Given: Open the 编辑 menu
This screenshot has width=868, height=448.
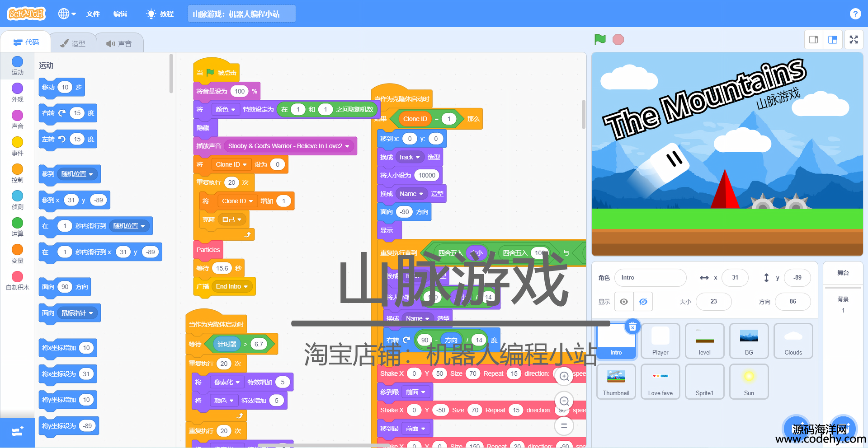Looking at the screenshot, I should [x=120, y=14].
